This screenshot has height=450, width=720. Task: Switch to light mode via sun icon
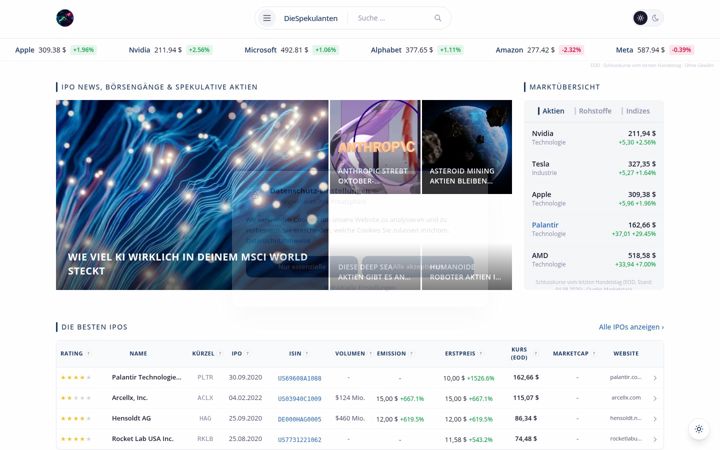(x=640, y=18)
